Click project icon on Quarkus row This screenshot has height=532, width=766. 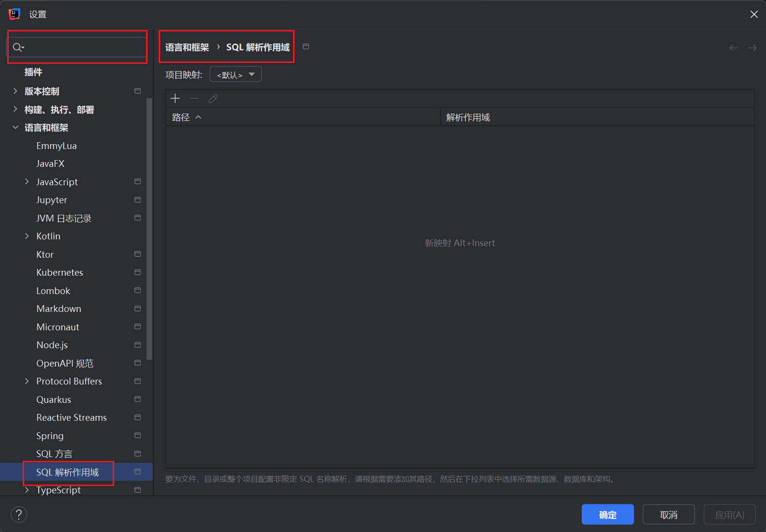138,399
